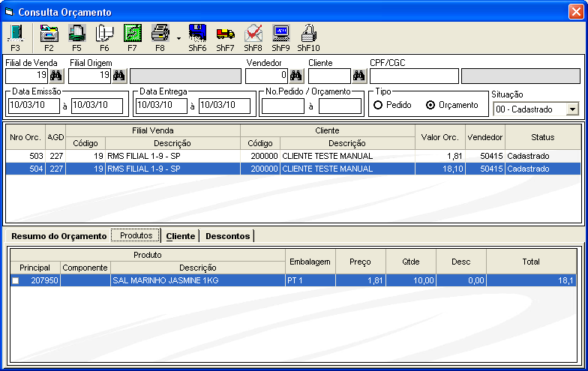
Task: Click the ShF9 computer monitor icon
Action: tap(280, 34)
